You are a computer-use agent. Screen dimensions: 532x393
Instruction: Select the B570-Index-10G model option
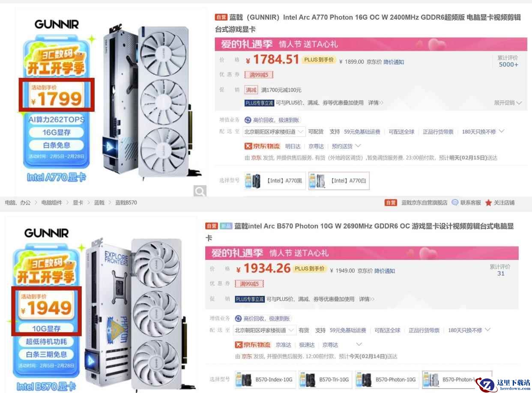265,380
